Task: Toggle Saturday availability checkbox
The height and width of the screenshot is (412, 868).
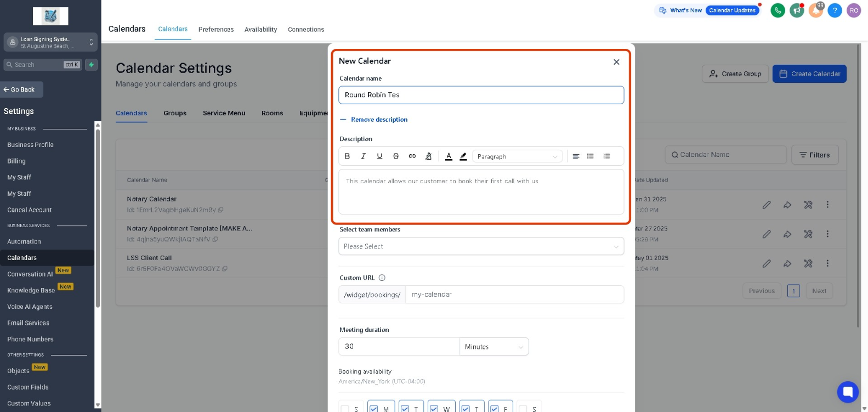Action: [523, 409]
